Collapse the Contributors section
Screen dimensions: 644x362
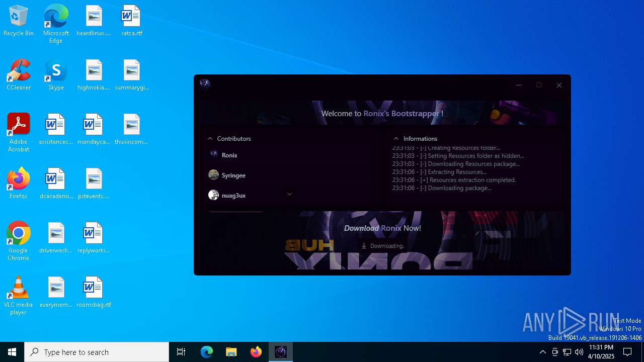[210, 139]
